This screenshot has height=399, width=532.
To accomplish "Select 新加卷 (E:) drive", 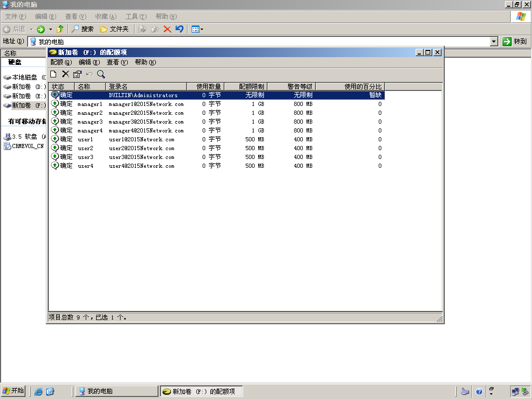I will pos(24,96).
